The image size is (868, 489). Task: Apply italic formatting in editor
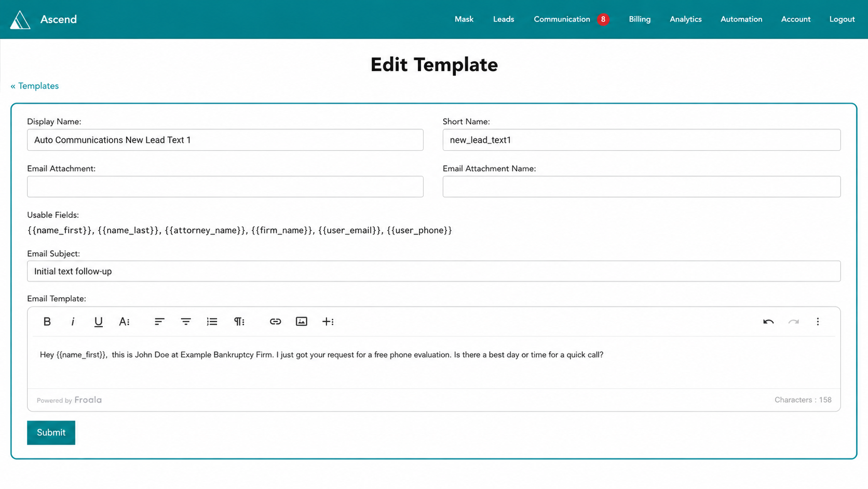(x=73, y=322)
